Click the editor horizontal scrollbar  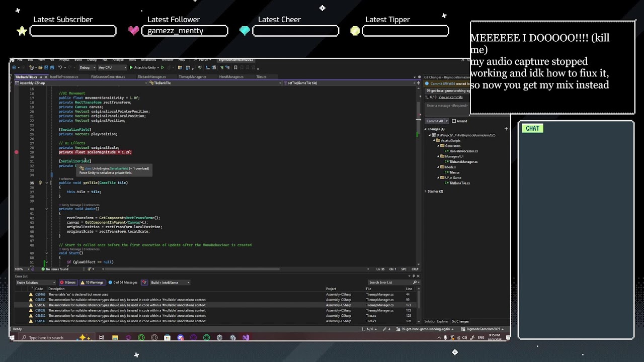click(x=191, y=269)
